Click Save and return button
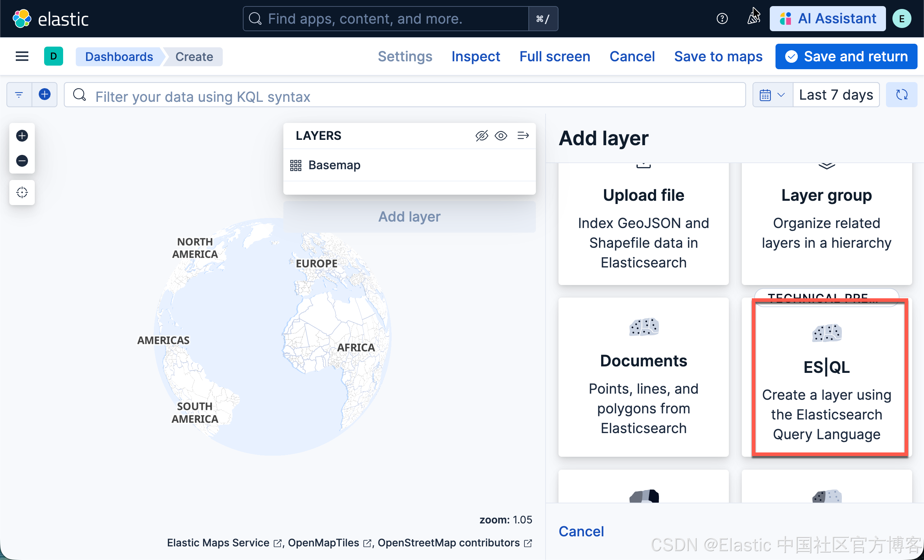The width and height of the screenshot is (924, 560). 846,57
